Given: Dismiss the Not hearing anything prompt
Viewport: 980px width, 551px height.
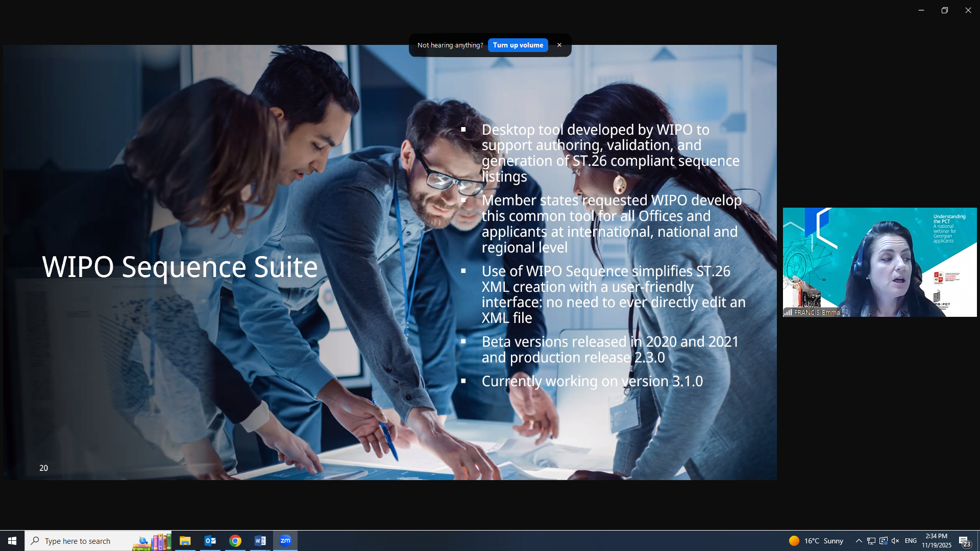Looking at the screenshot, I should pyautogui.click(x=559, y=45).
